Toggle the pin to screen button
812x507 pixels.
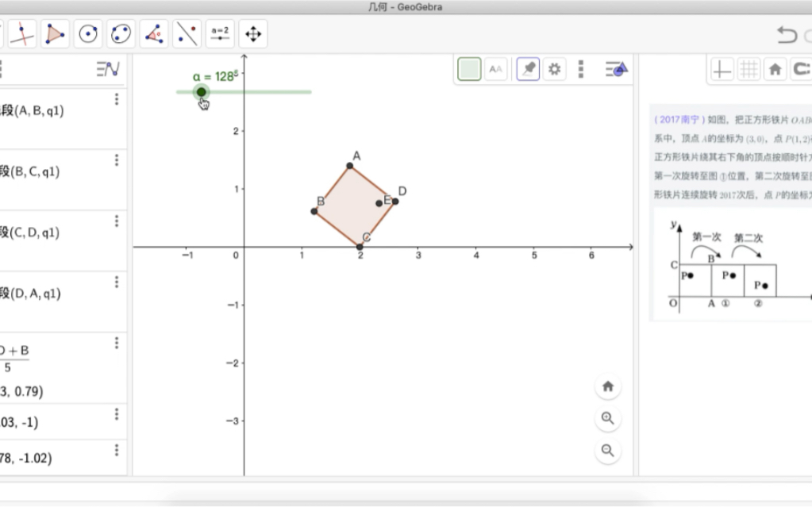[528, 69]
